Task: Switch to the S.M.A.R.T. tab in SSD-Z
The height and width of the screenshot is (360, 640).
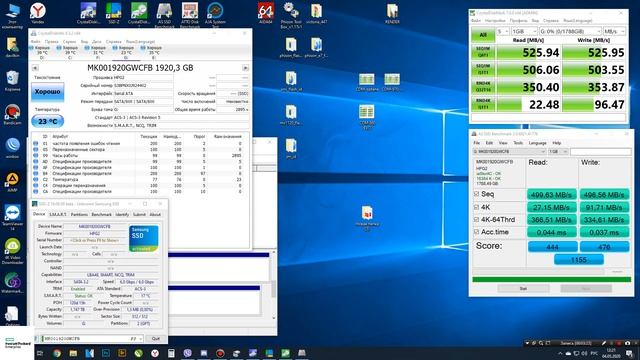Action: (58, 214)
